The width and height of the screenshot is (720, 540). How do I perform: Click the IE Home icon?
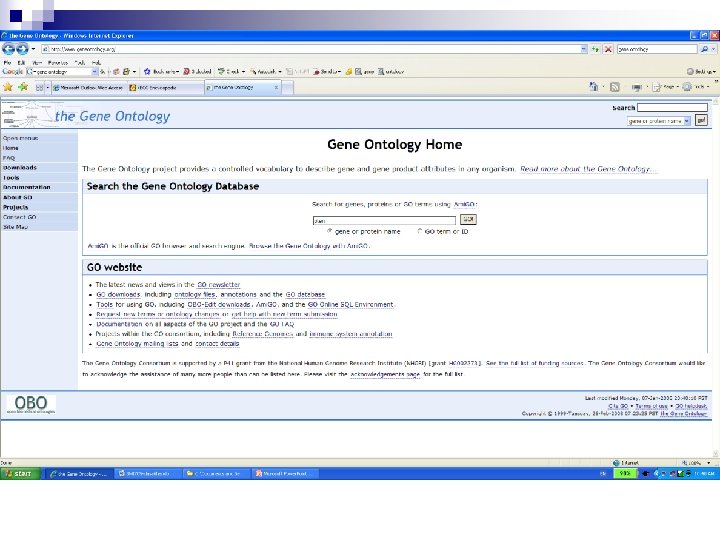(594, 87)
